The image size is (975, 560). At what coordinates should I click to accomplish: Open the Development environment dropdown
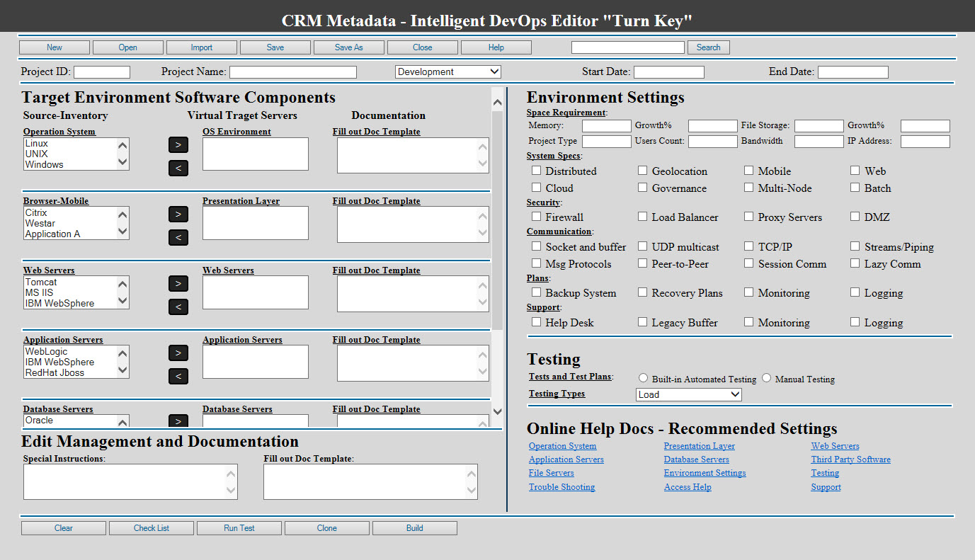click(x=447, y=72)
